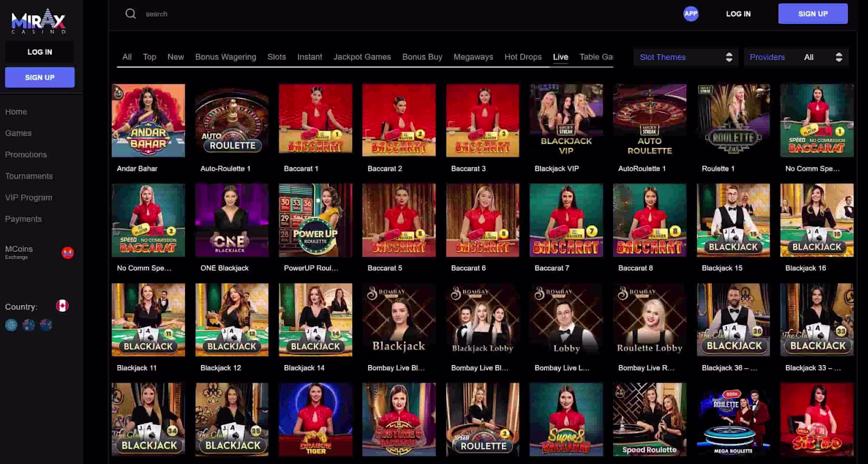This screenshot has height=464, width=868.
Task: Click SIGN UP in the sidebar
Action: [x=40, y=77]
